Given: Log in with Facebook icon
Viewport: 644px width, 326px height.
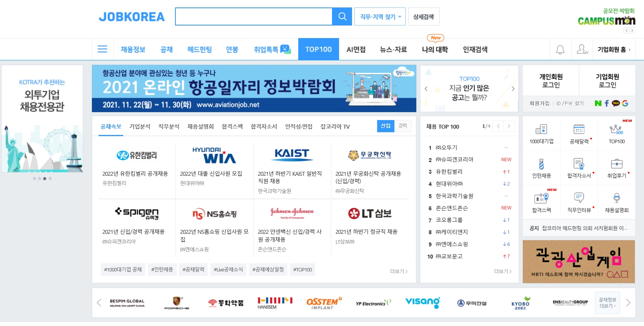Looking at the screenshot, I should (607, 103).
